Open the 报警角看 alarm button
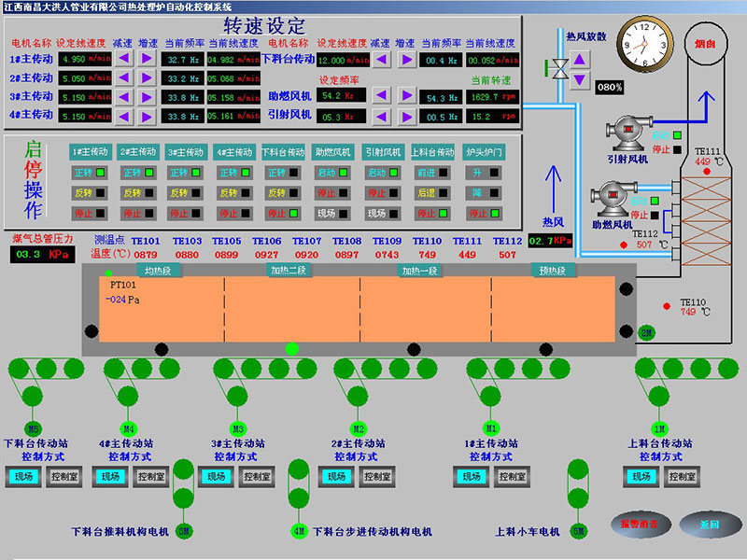Image resolution: width=747 pixels, height=560 pixels. coord(640,525)
